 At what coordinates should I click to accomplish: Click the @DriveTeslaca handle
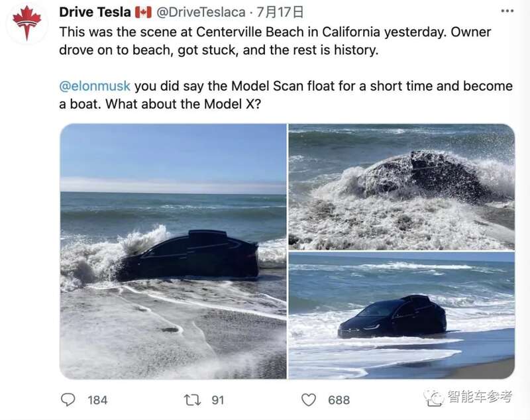[x=202, y=12]
